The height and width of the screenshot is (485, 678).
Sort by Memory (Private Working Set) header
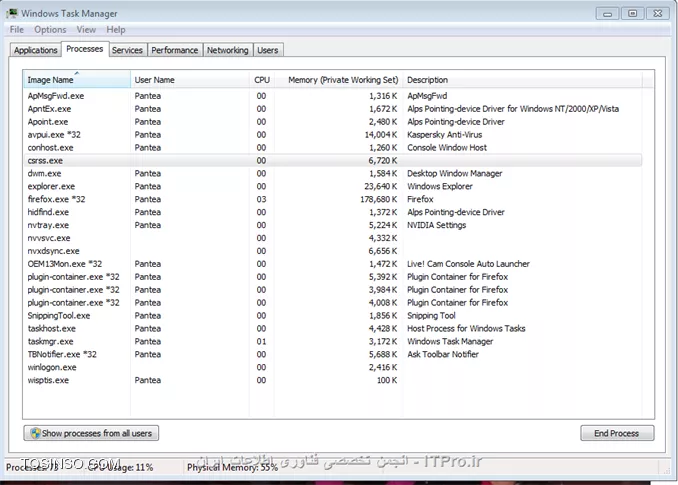pos(338,80)
